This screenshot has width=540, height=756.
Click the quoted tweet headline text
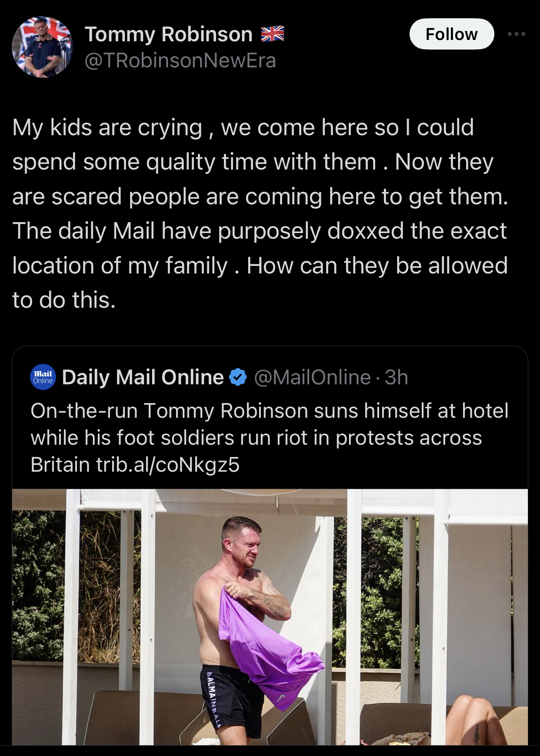coord(269,437)
